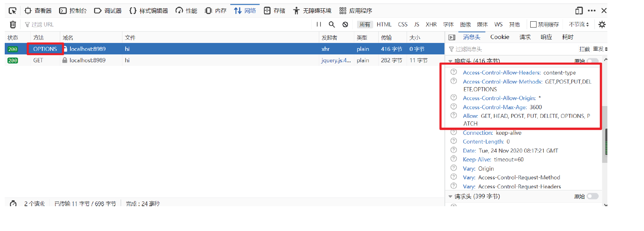Switch to the 耗时 timings tab
The width and height of the screenshot is (644, 231).
tap(568, 37)
